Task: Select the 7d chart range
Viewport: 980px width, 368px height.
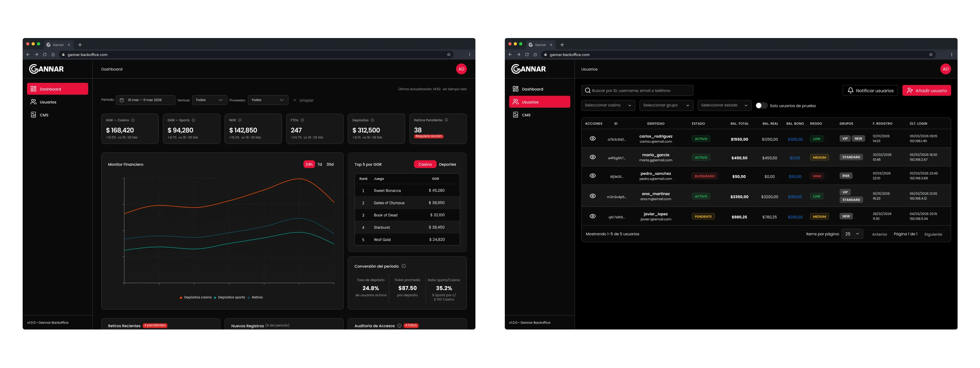Action: (x=319, y=164)
